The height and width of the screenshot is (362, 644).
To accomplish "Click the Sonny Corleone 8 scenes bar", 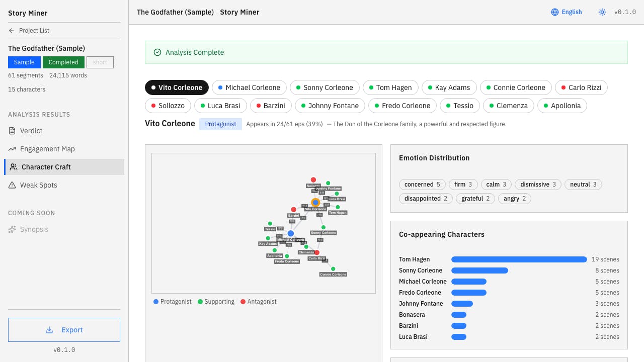I will pyautogui.click(x=479, y=270).
